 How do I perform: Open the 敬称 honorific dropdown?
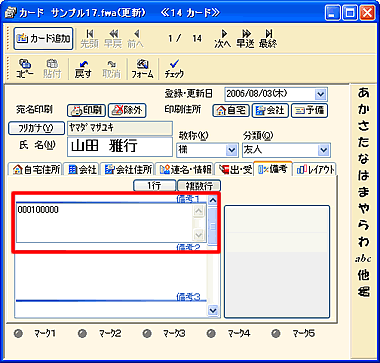232,150
